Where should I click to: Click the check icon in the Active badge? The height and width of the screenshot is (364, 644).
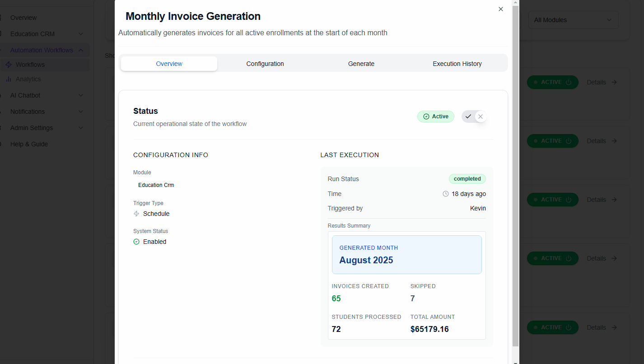[x=426, y=116]
